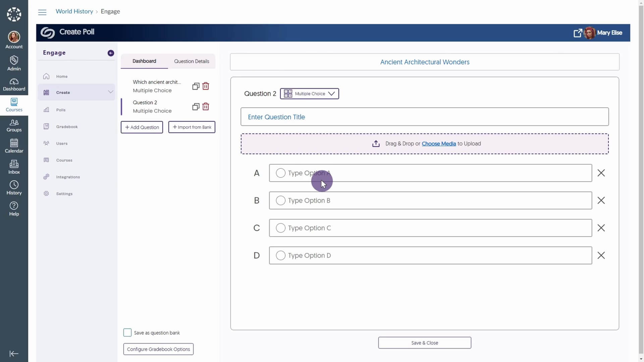
Task: Open Canvas Inbox from global sidebar
Action: pos(14,167)
